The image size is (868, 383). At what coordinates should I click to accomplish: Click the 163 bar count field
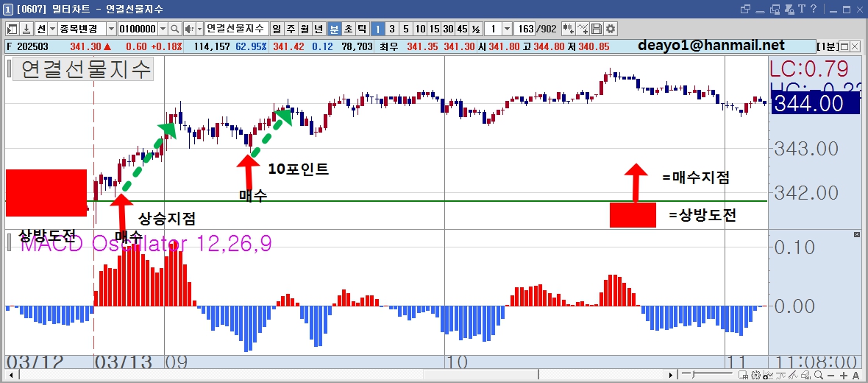tap(524, 29)
